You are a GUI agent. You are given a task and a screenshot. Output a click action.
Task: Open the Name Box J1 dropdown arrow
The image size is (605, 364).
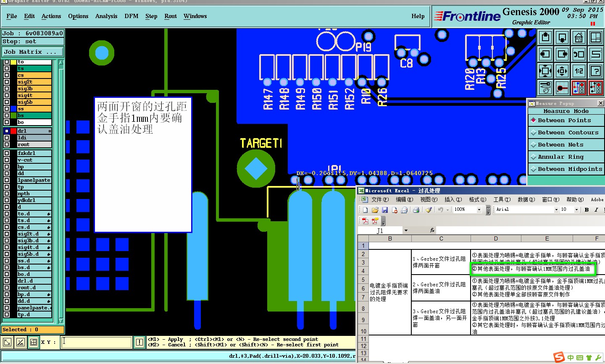pyautogui.click(x=406, y=230)
